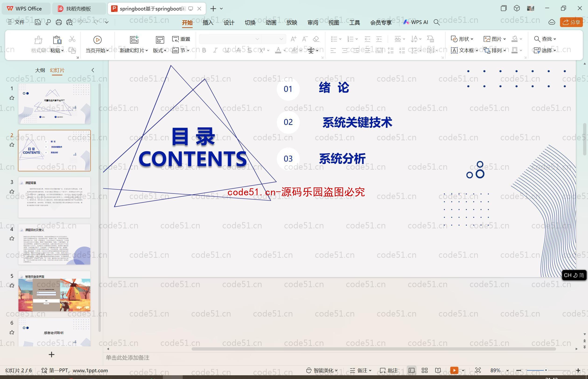
Task: Click the zoom out minus icon
Action: pos(518,370)
